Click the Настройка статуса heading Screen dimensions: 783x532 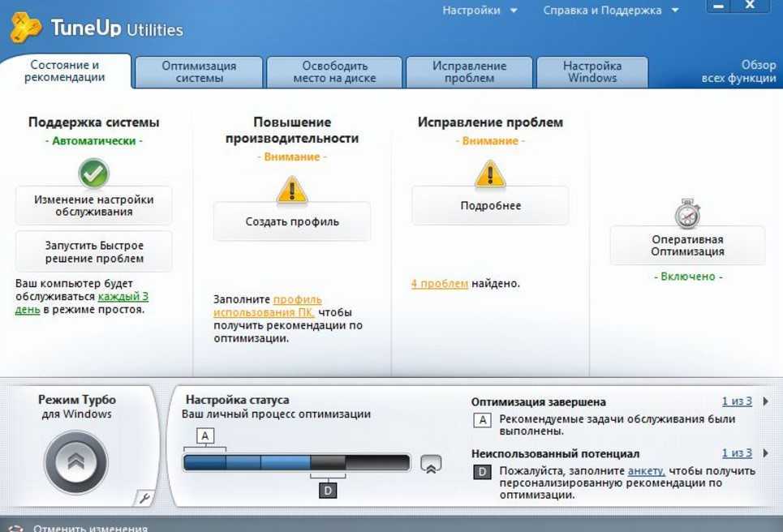(x=237, y=400)
